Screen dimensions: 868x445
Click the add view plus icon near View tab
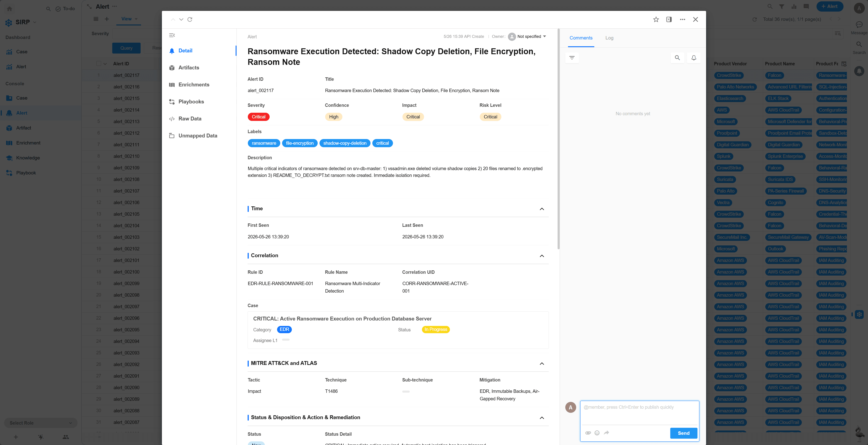click(107, 19)
